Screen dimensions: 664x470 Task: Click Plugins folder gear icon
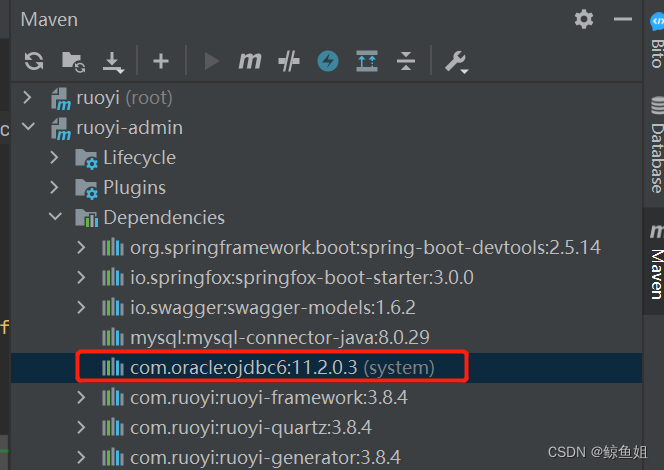(x=86, y=189)
